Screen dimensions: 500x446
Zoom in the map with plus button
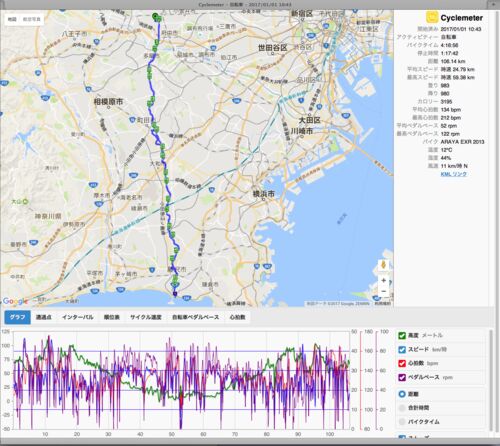point(383,280)
